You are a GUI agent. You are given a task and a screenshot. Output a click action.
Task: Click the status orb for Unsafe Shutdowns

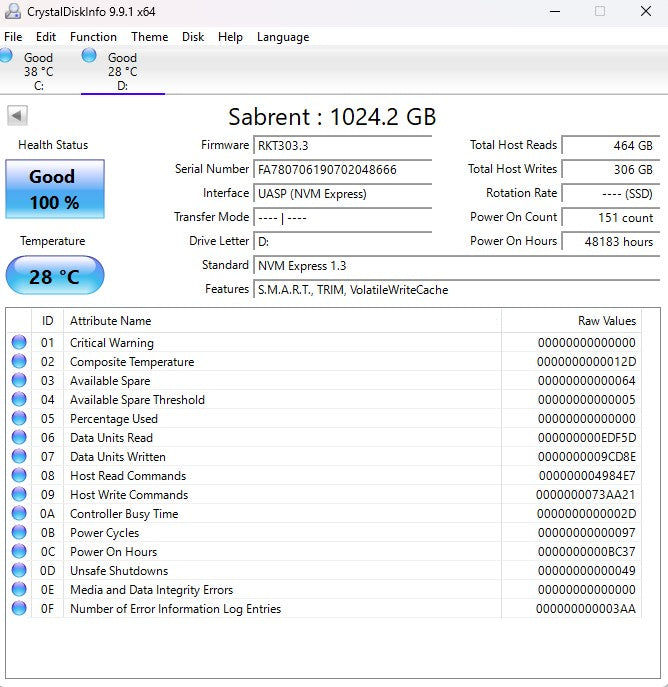click(19, 570)
